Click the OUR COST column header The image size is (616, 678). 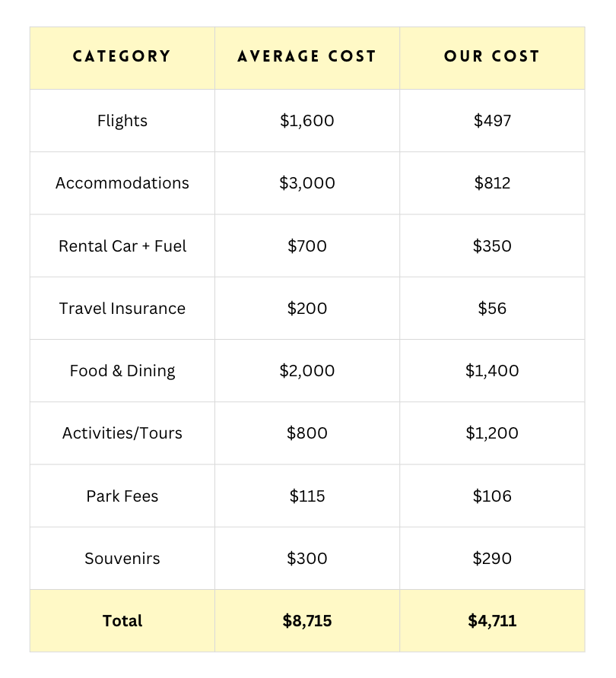(492, 57)
